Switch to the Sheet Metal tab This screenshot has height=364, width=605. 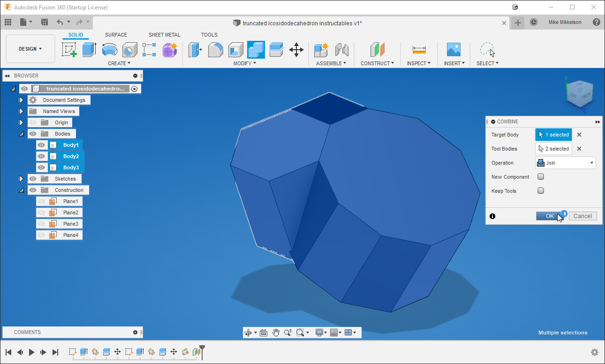165,35
